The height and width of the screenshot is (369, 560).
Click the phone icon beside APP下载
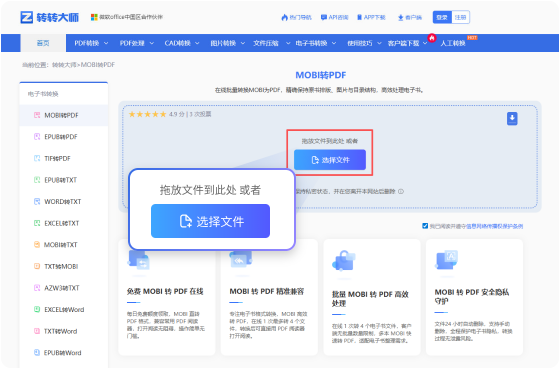[359, 17]
